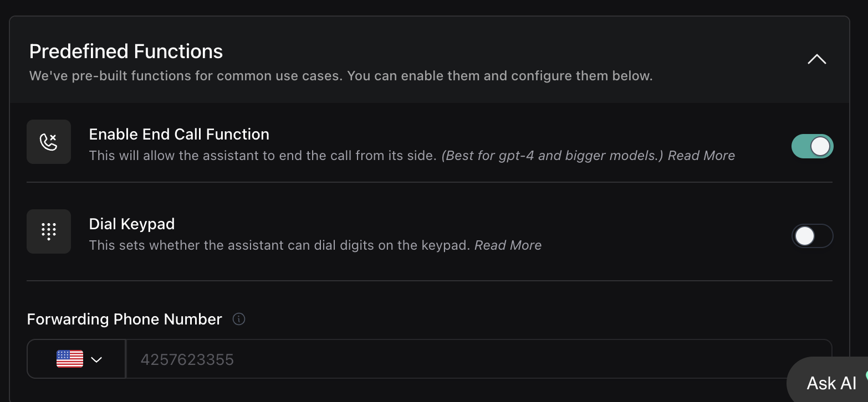Viewport: 868px width, 402px height.
Task: Click the Predefined Functions heading
Action: pyautogui.click(x=126, y=51)
